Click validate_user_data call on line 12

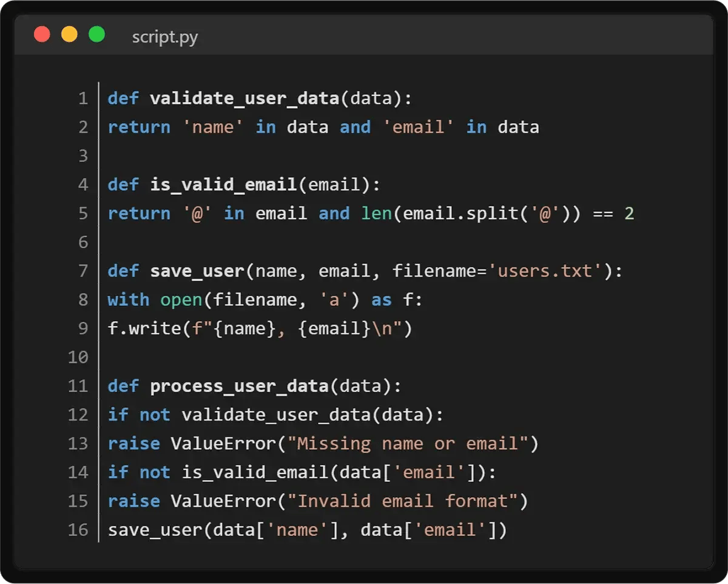277,415
